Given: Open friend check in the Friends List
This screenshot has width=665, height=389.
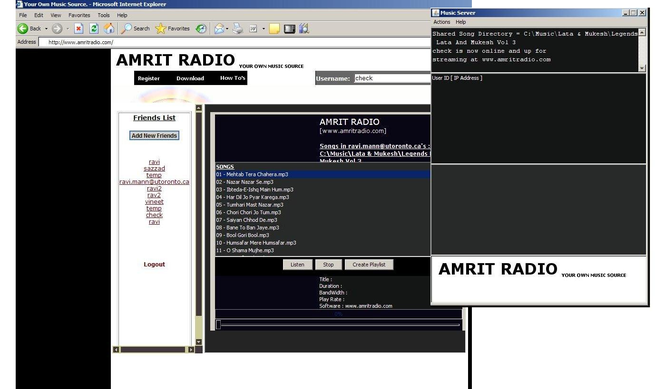Looking at the screenshot, I should 154,215.
